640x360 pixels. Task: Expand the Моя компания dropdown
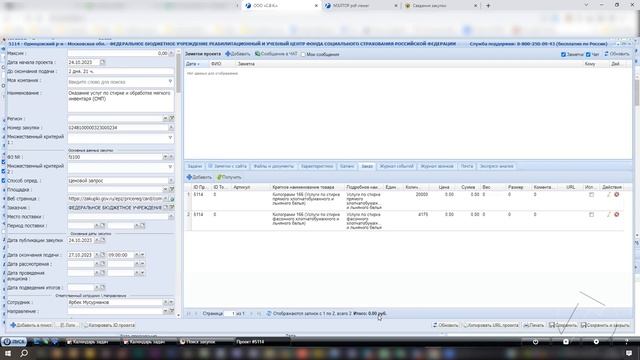[170, 82]
